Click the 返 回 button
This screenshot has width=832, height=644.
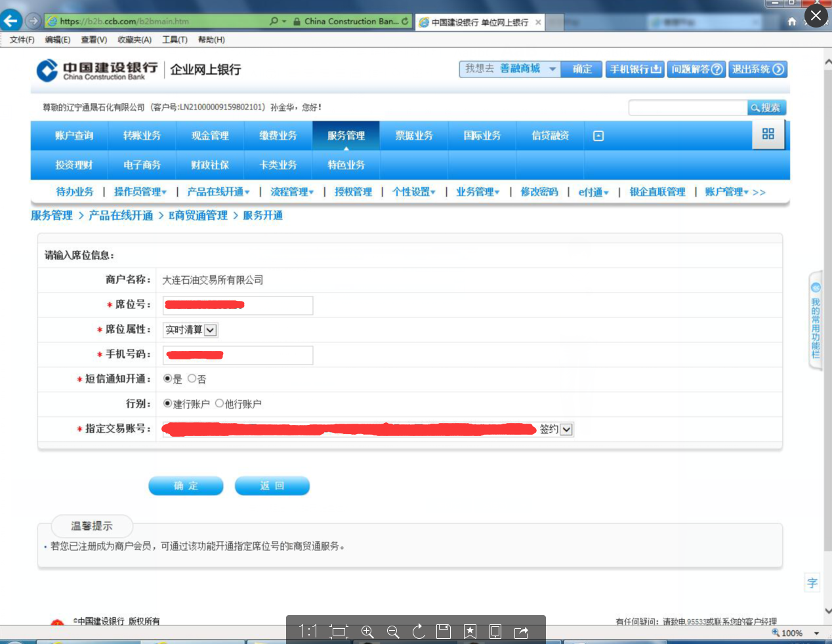[272, 485]
